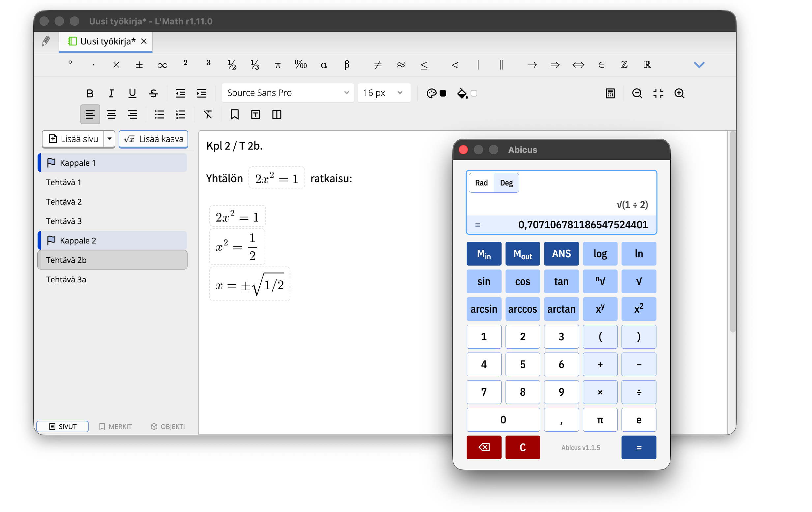Screen dimensions: 812x512
Task: Insert the real numbers ℝ symbol
Action: pyautogui.click(x=647, y=65)
